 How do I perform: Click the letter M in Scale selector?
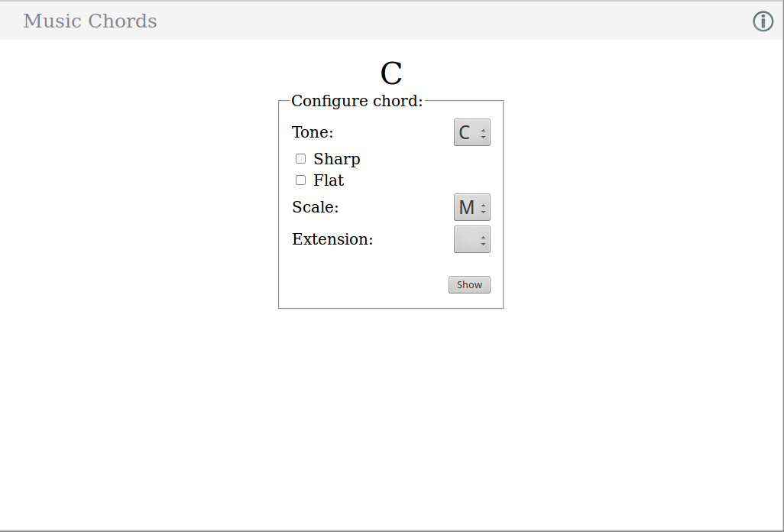pos(466,207)
